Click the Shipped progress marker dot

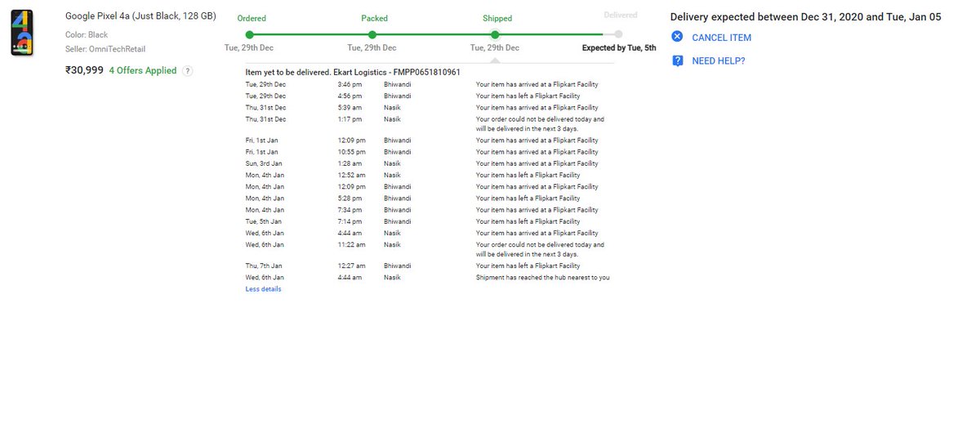pyautogui.click(x=495, y=34)
